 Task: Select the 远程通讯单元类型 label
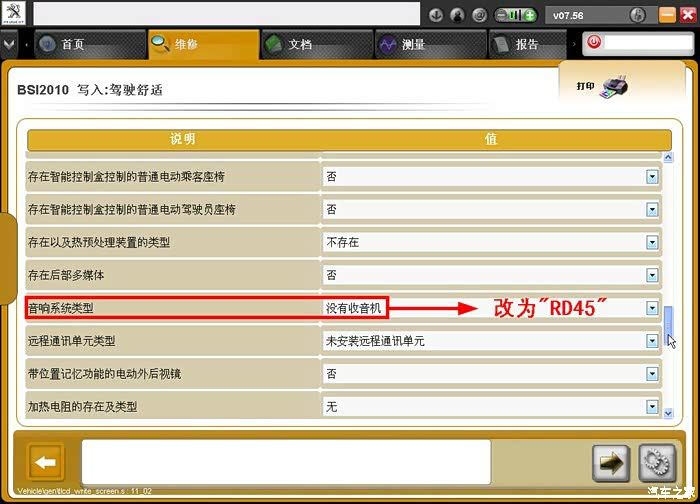(x=71, y=341)
